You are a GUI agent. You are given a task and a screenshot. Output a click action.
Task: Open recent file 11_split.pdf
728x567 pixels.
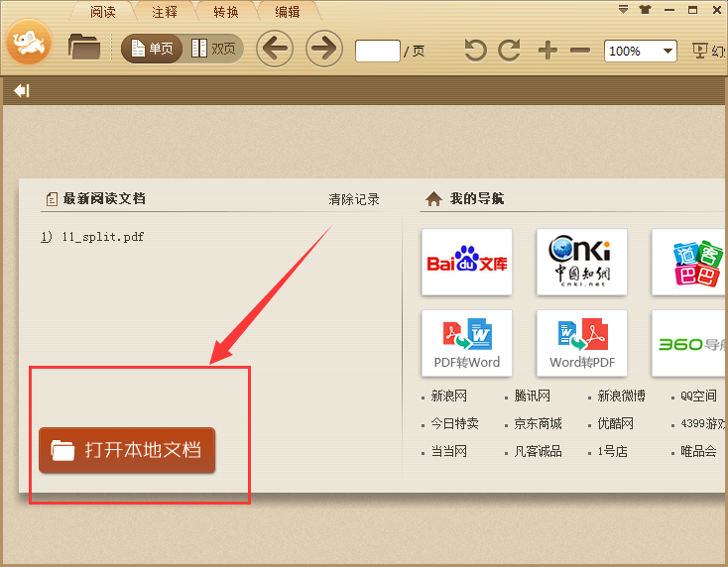coord(101,237)
